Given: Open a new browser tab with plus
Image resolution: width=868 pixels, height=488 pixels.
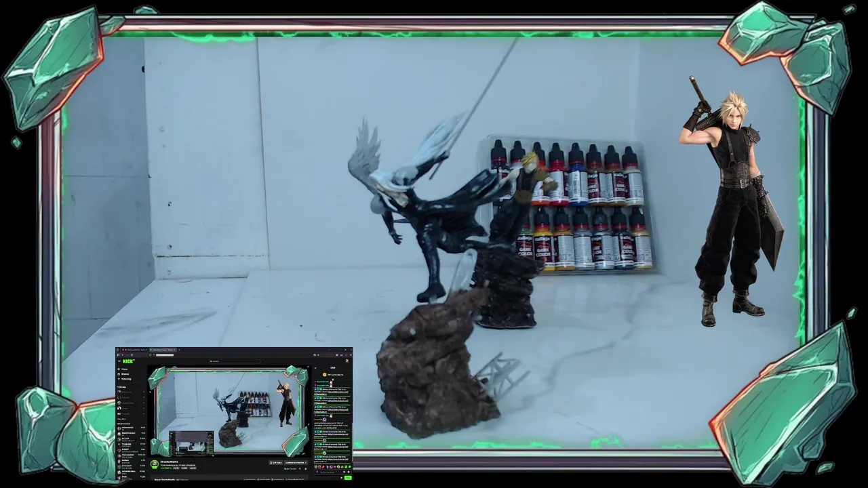Looking at the screenshot, I should (179, 350).
